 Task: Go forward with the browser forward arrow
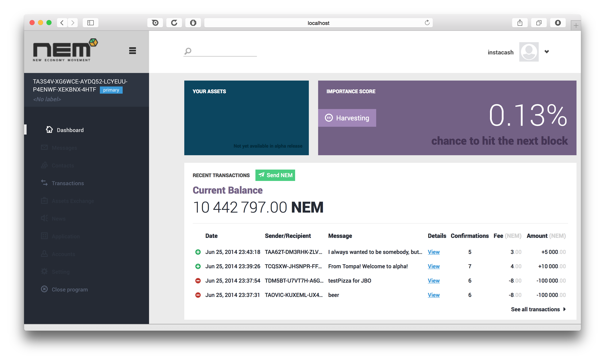coord(73,23)
